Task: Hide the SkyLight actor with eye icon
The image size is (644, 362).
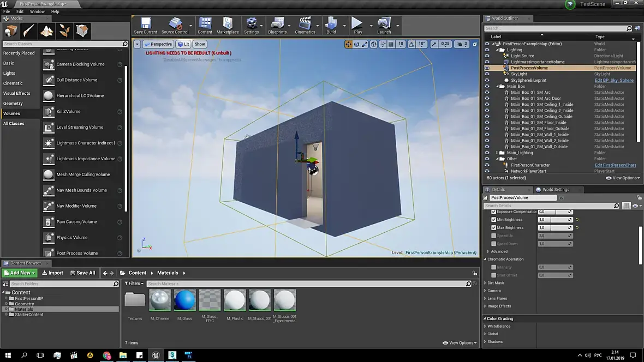Action: [487, 74]
